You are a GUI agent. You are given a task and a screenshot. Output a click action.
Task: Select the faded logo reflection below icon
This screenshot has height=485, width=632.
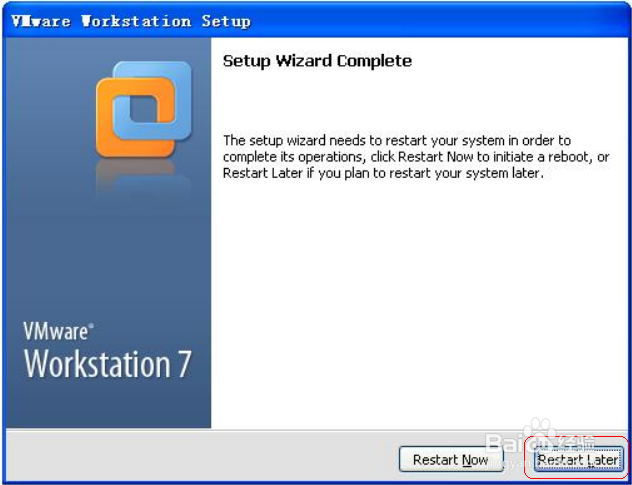tap(143, 177)
